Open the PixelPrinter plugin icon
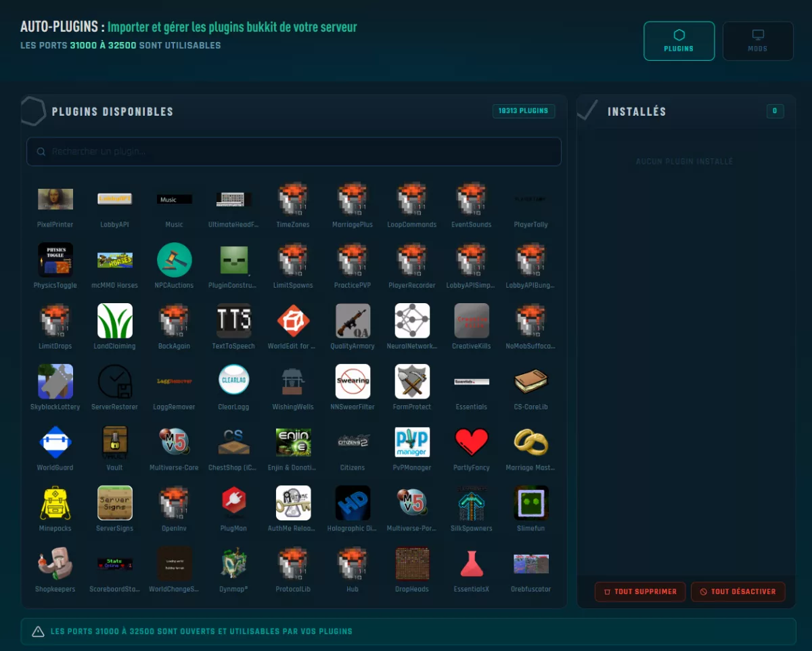This screenshot has width=812, height=651. (55, 199)
